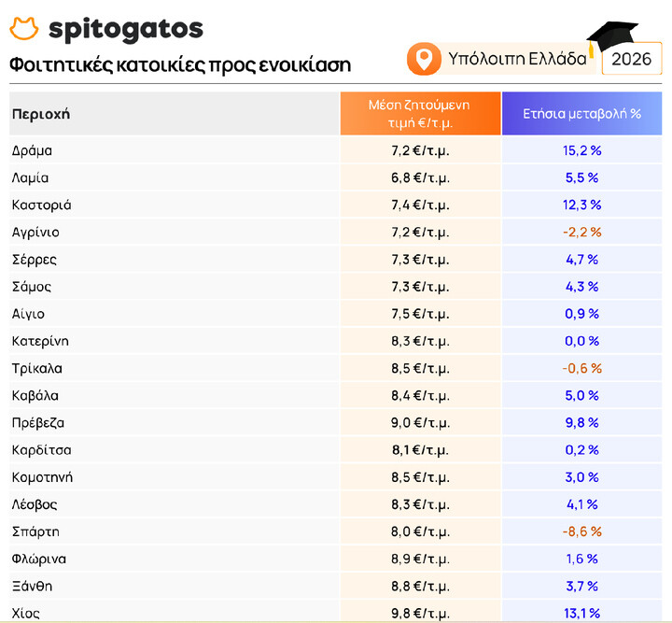Click the Υπόλοιπη Ελλάδα region label
Viewport: 672px width, 623px height.
[517, 59]
